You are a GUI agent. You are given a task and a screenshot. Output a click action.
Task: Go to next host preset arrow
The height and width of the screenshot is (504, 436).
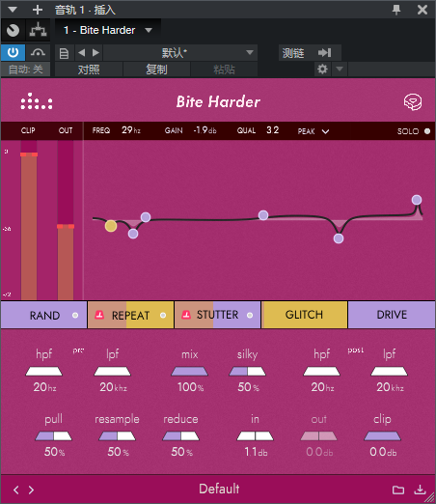95,52
